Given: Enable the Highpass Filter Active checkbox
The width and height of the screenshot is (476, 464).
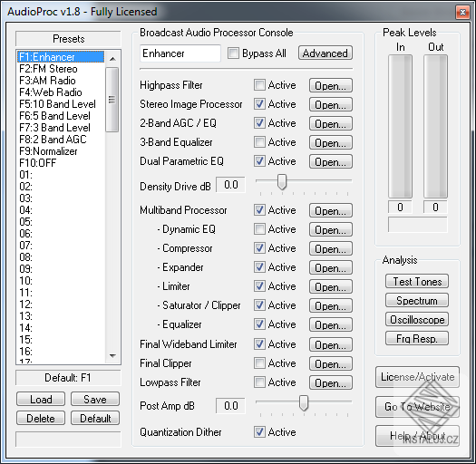Looking at the screenshot, I should pyautogui.click(x=259, y=85).
